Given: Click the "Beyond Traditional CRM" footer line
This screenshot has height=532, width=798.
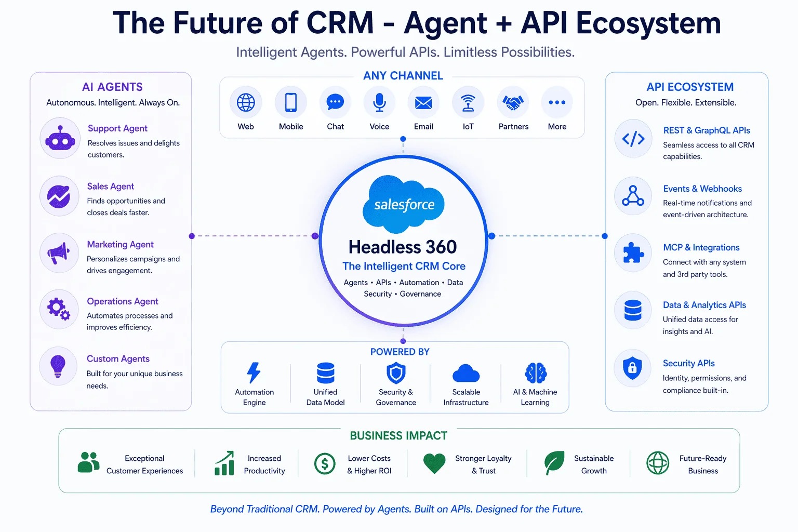Looking at the screenshot, I should (x=396, y=509).
